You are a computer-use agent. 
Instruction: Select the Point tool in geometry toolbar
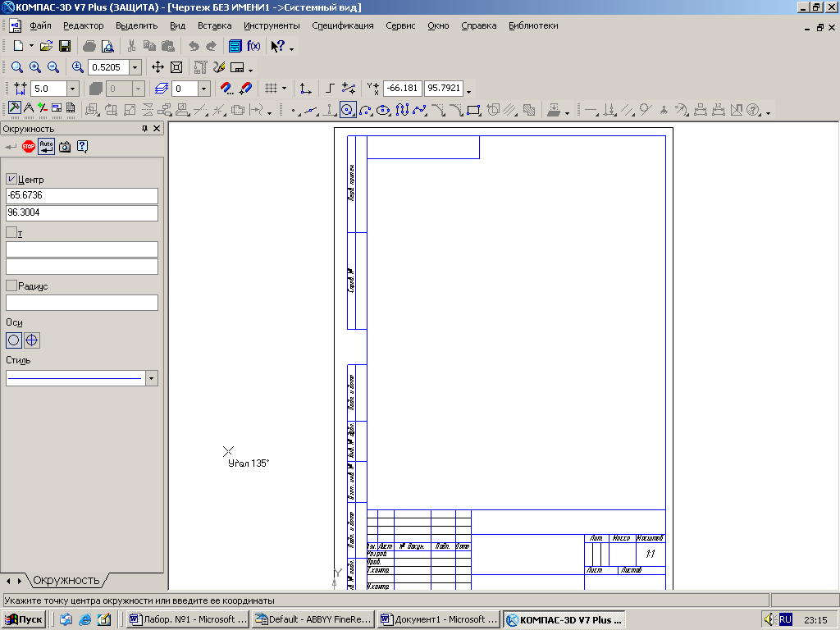(x=293, y=111)
